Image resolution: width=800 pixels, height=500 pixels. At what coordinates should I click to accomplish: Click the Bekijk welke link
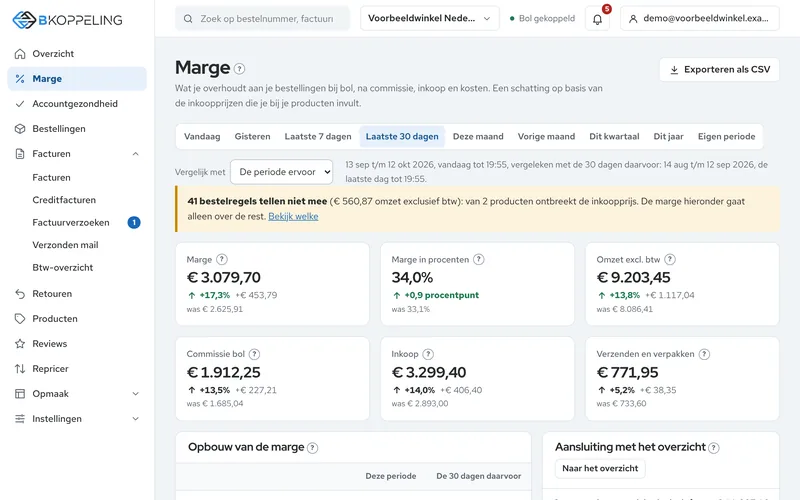tap(293, 216)
